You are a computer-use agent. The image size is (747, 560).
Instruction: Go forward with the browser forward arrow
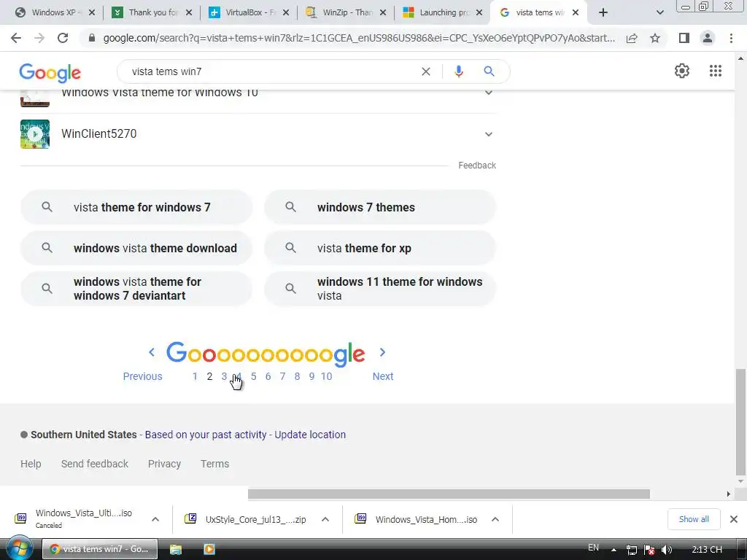pyautogui.click(x=39, y=38)
